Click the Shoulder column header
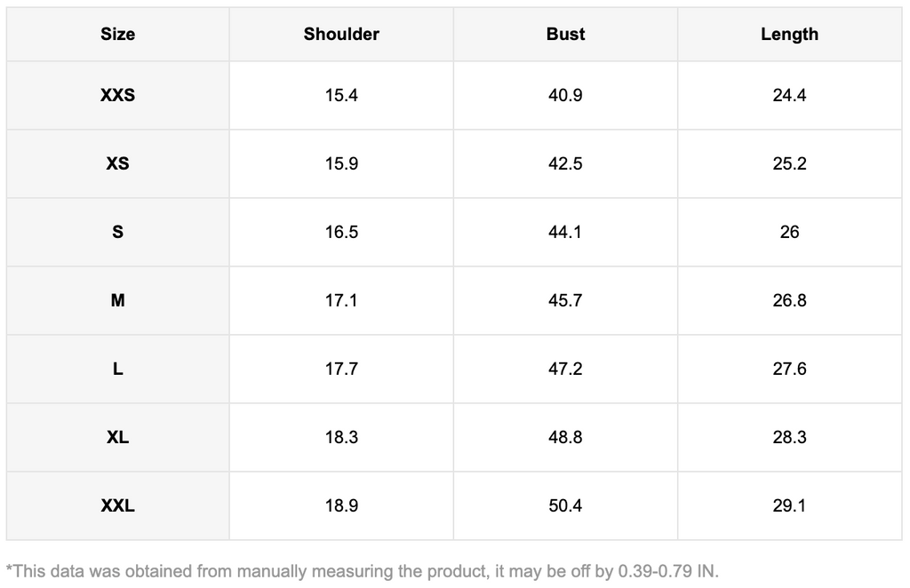 (341, 35)
